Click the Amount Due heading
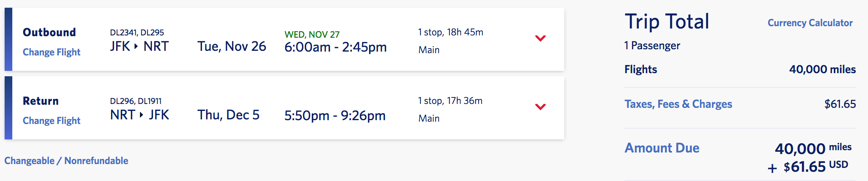The image size is (868, 181). (x=662, y=148)
